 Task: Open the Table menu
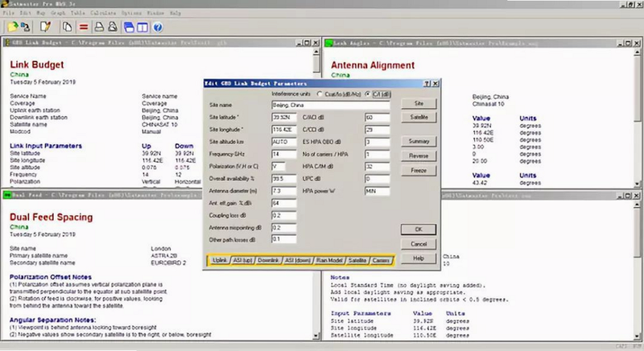pos(77,13)
